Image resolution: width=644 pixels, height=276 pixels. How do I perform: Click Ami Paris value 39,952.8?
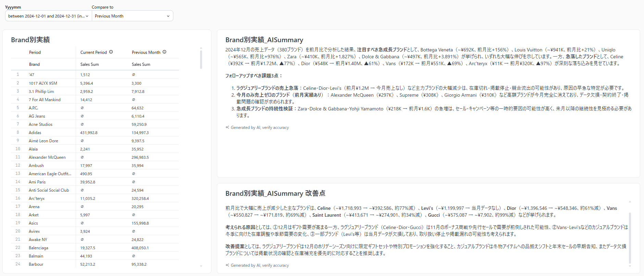pos(88,182)
